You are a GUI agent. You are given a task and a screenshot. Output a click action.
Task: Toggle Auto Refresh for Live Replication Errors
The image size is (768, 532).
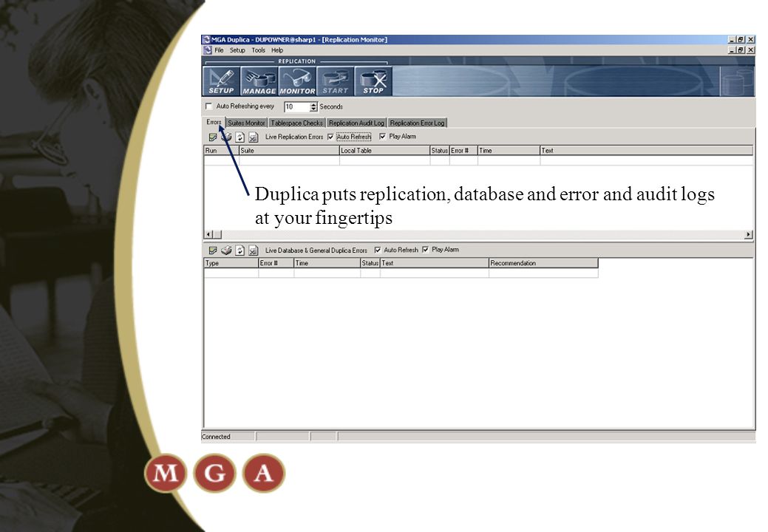click(330, 137)
